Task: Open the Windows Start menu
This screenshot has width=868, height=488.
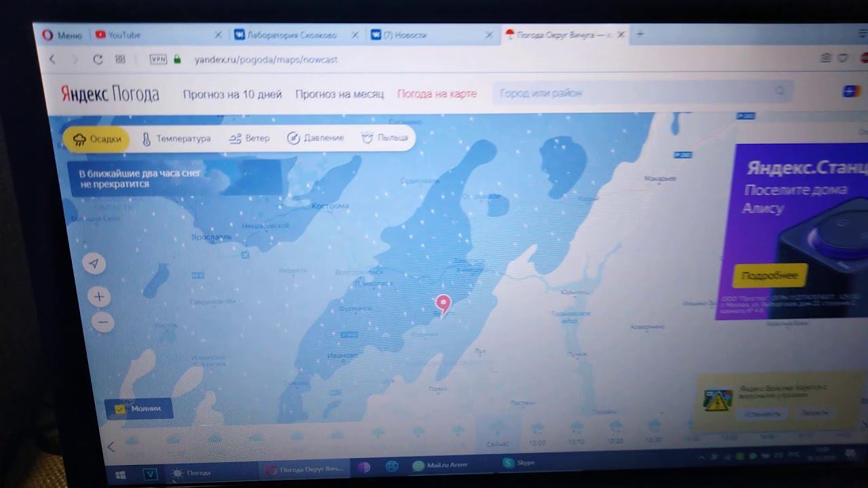Action: pos(121,474)
